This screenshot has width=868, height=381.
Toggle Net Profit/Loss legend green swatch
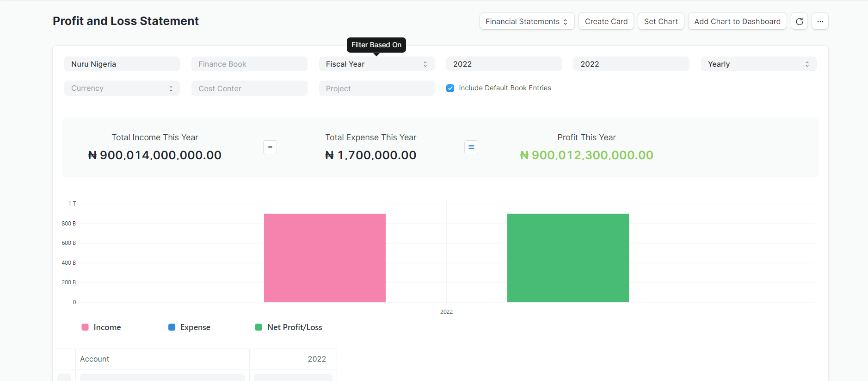pyautogui.click(x=259, y=327)
